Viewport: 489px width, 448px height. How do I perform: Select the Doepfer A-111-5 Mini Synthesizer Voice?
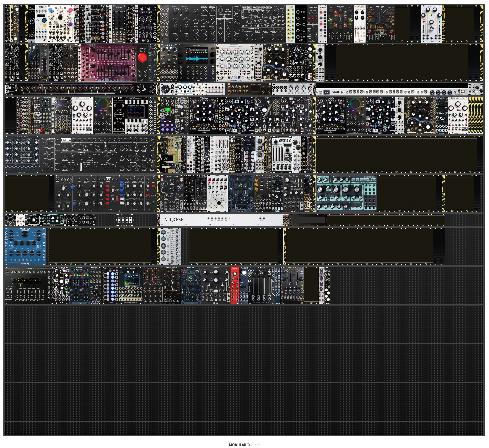tap(22, 154)
